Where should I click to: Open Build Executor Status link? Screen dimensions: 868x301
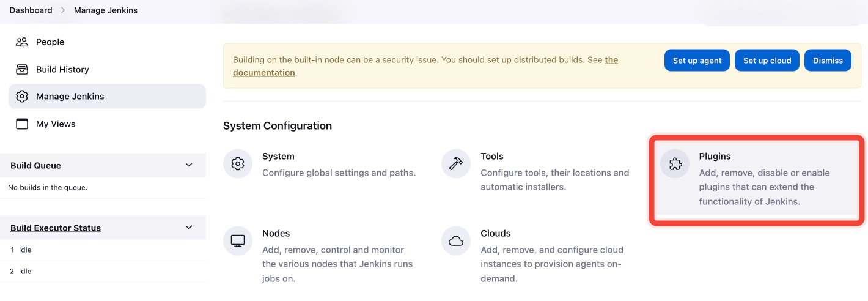(56, 228)
